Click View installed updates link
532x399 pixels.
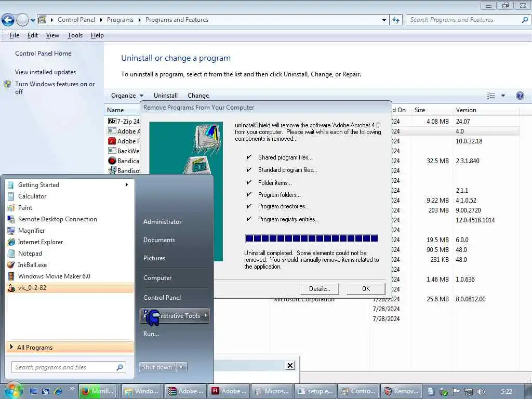click(46, 72)
